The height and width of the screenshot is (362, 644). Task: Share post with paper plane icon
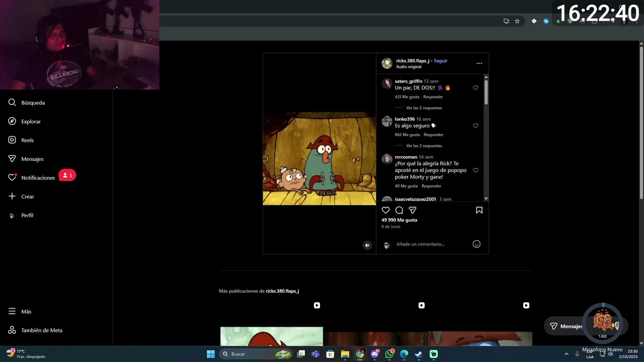413,210
